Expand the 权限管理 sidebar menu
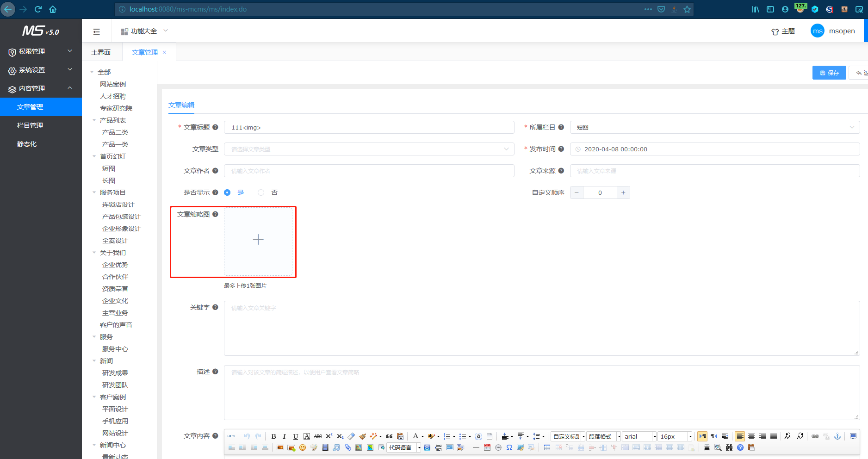This screenshot has width=868, height=459. coord(41,51)
